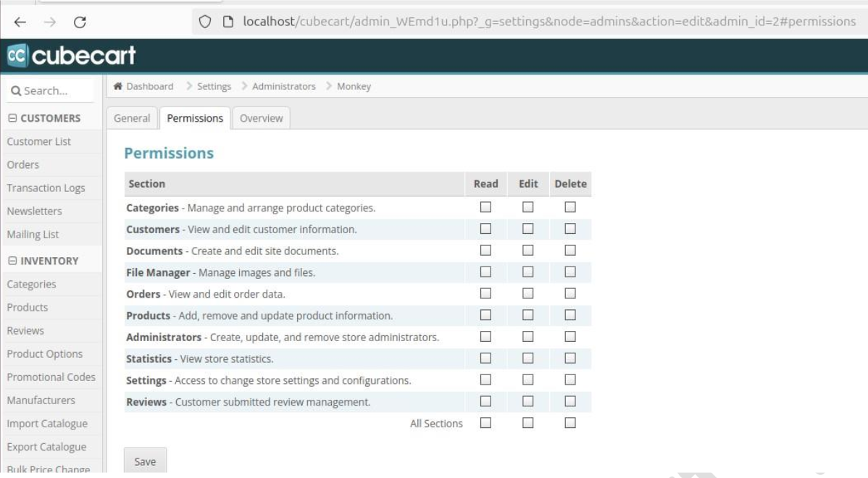Image resolution: width=868 pixels, height=478 pixels.
Task: Check Edit for Orders row
Action: click(528, 293)
